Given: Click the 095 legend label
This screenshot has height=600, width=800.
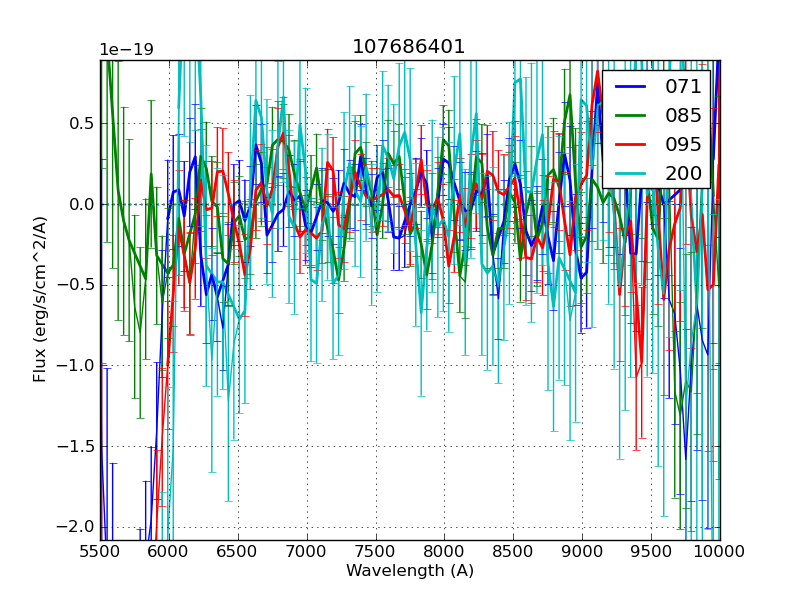Looking at the screenshot, I should [x=683, y=145].
